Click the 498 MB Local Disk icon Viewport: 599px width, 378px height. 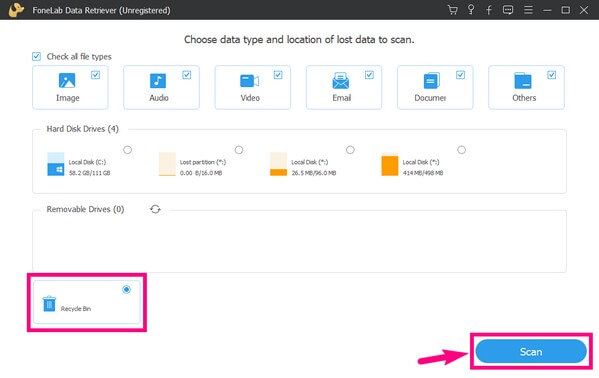(x=390, y=164)
